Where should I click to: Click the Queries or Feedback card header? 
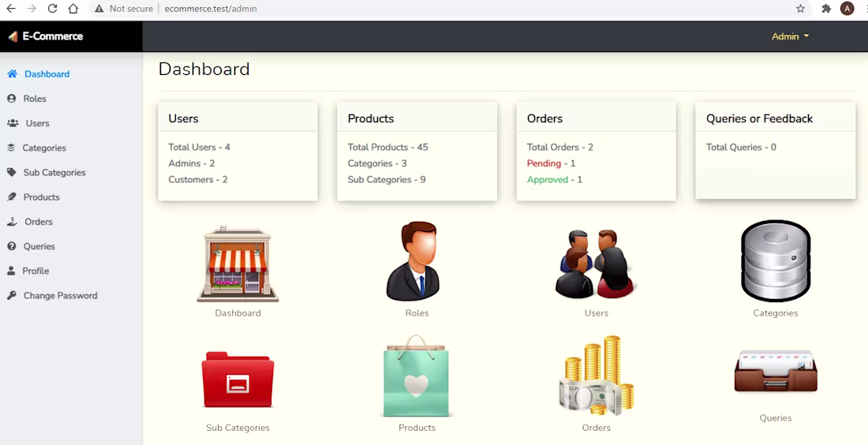[x=776, y=118]
